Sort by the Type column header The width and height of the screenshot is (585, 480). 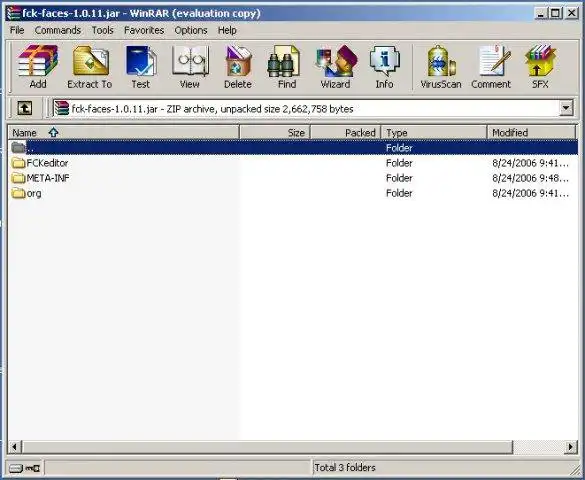click(x=434, y=132)
